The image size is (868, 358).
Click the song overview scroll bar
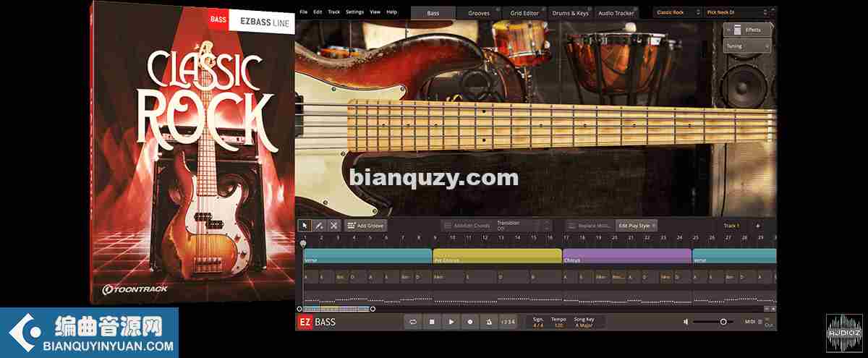(x=337, y=309)
